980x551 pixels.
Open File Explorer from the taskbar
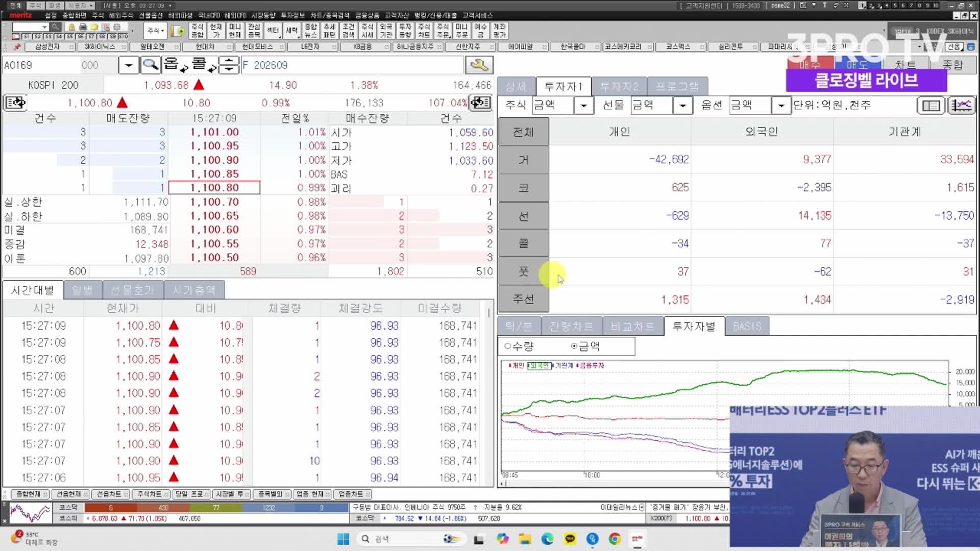point(525,539)
